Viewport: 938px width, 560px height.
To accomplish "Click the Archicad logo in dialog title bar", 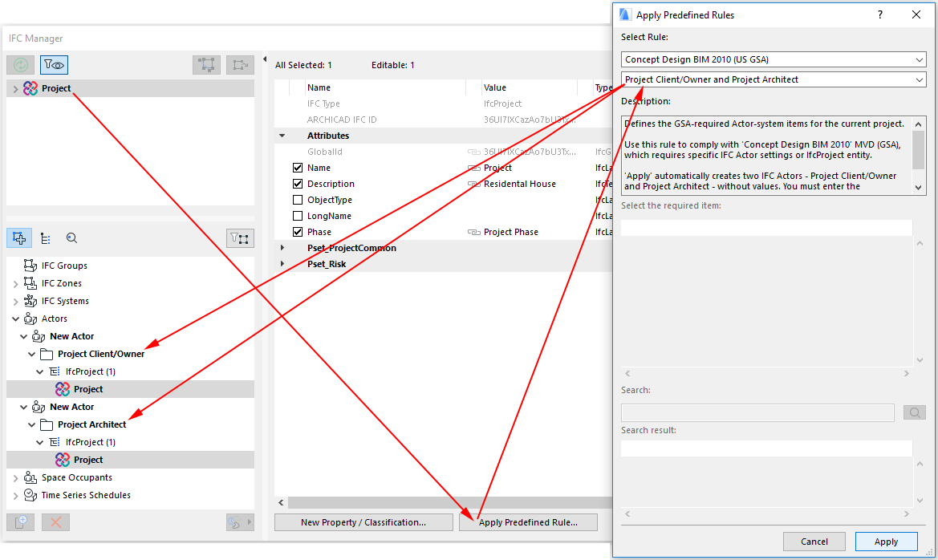I will [x=625, y=15].
